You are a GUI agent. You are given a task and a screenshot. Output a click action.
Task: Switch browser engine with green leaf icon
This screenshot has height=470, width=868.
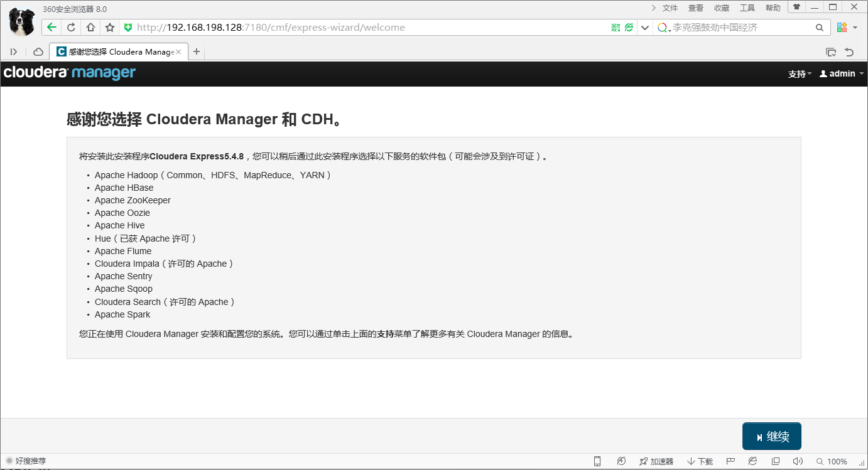629,28
